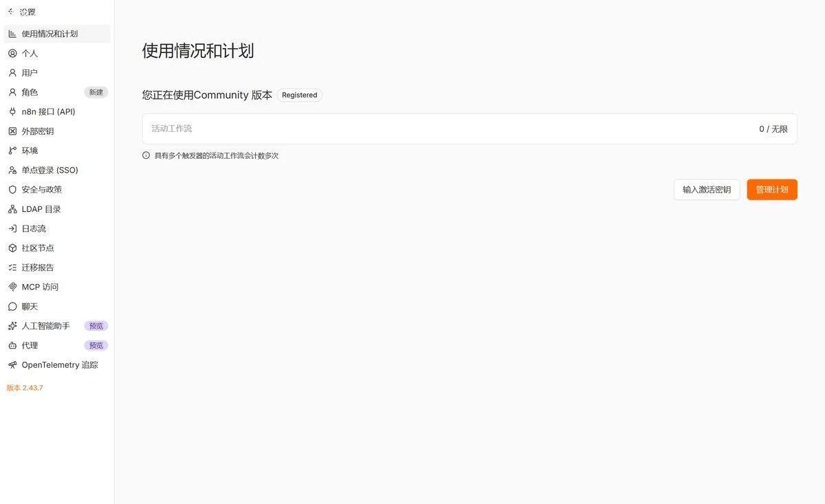Open 人工智能助手 settings
This screenshot has height=504, width=825.
(x=57, y=326)
